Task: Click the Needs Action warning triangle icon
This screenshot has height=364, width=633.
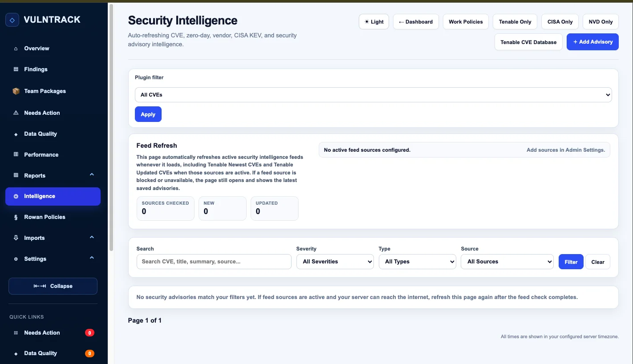Action: coord(16,113)
